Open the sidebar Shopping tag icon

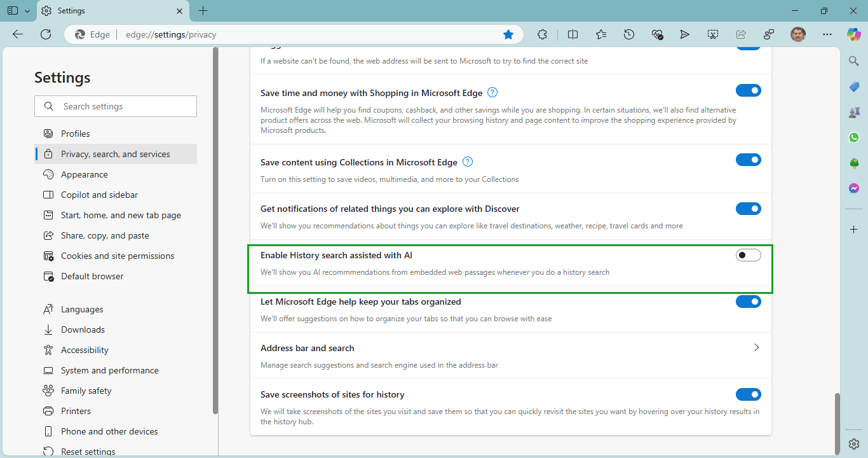pos(854,87)
